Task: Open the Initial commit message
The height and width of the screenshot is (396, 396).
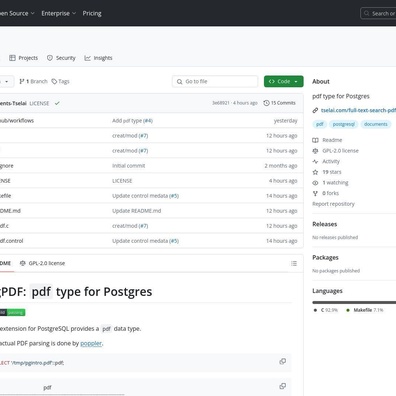Action: point(129,166)
